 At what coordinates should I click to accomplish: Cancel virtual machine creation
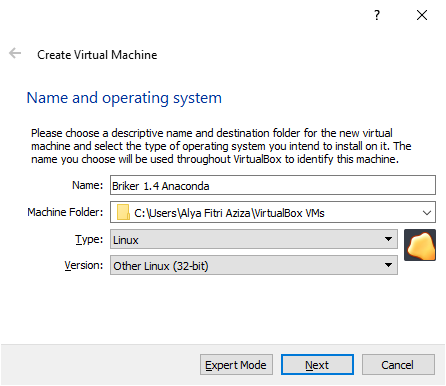point(398,365)
